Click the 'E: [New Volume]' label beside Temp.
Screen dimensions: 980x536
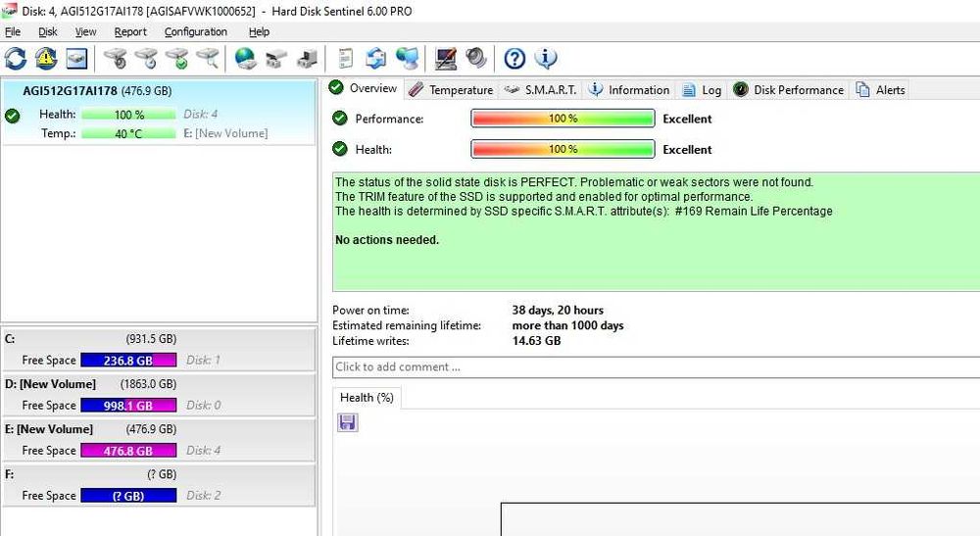tap(225, 133)
